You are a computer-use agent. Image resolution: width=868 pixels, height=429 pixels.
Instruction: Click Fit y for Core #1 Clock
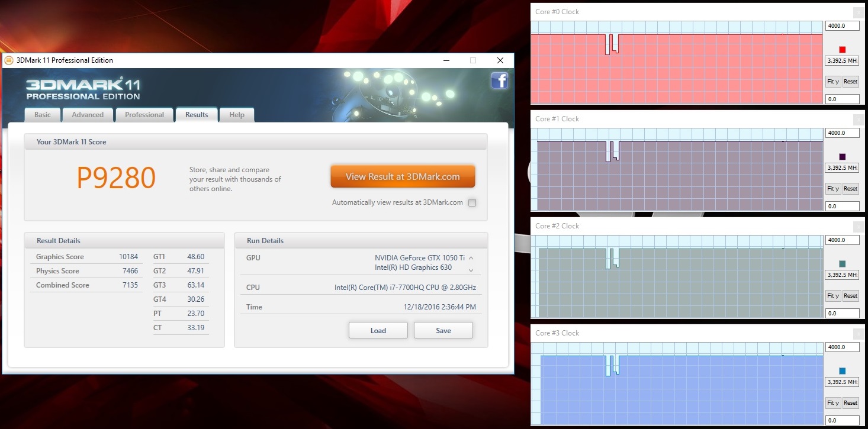[x=833, y=189]
